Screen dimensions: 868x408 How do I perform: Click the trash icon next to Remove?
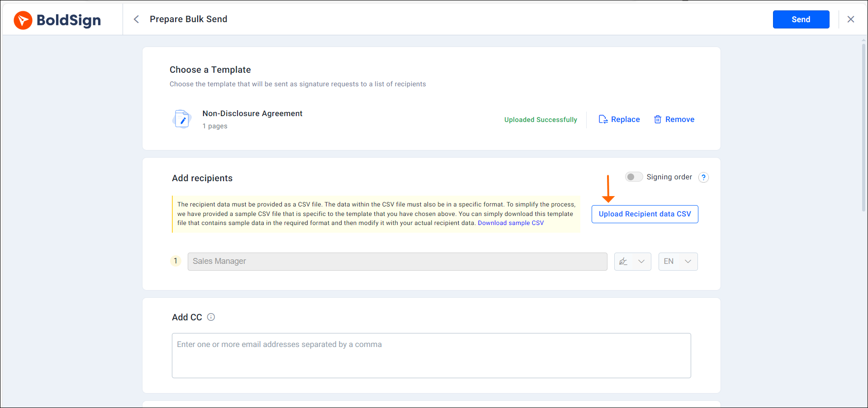coord(658,119)
